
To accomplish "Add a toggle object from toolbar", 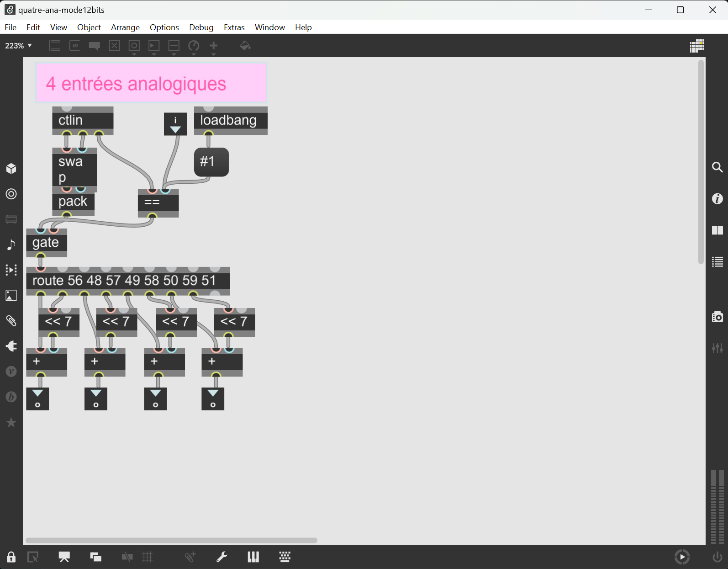I will pos(114,46).
